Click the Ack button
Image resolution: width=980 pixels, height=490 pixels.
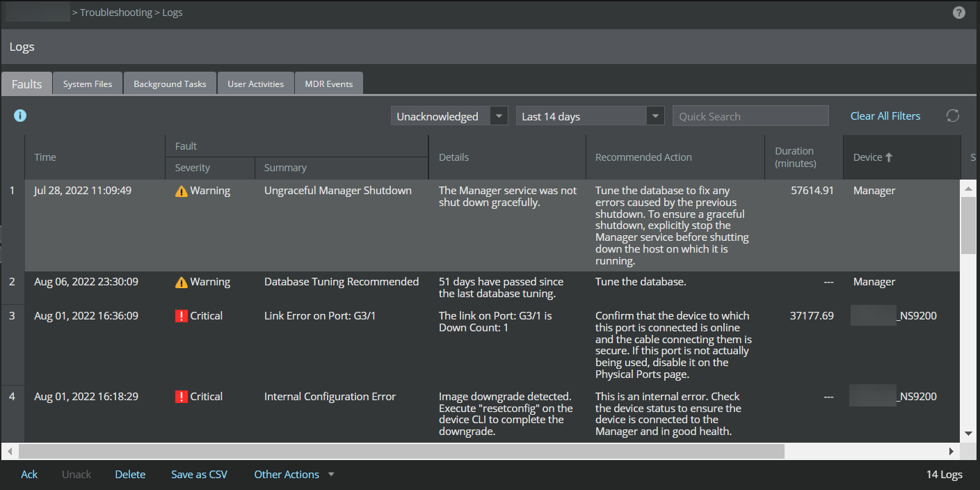click(29, 475)
